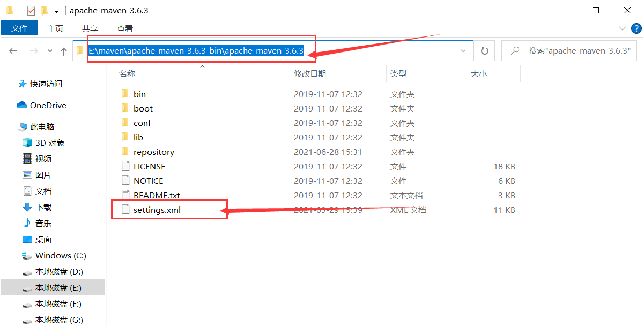Click the 音乐 music note icon
Screen dimensions: 644x326
point(27,223)
